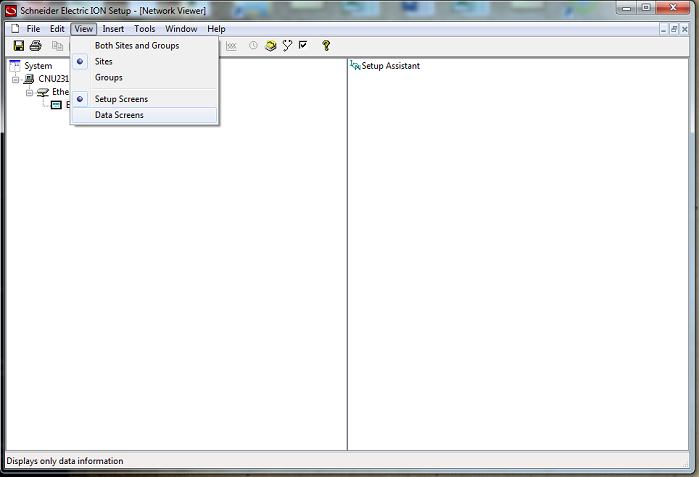Open the Insert menu
Screen dimensions: 699x477
click(113, 29)
